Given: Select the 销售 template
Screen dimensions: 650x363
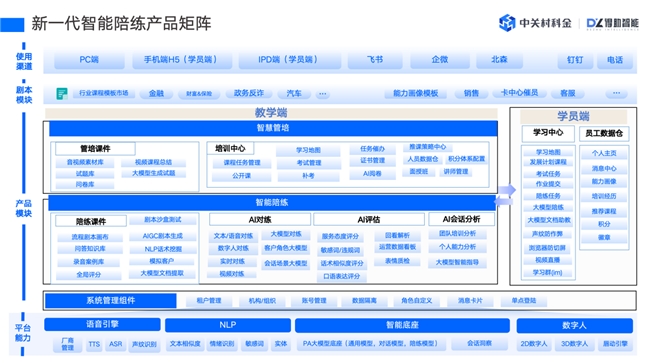Looking at the screenshot, I should pos(471,93).
